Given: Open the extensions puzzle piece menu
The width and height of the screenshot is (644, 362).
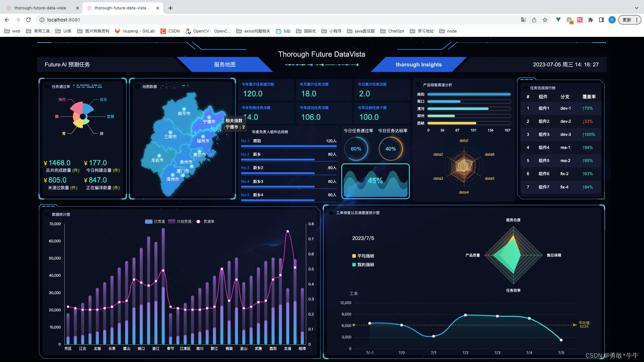Looking at the screenshot, I should (591, 20).
